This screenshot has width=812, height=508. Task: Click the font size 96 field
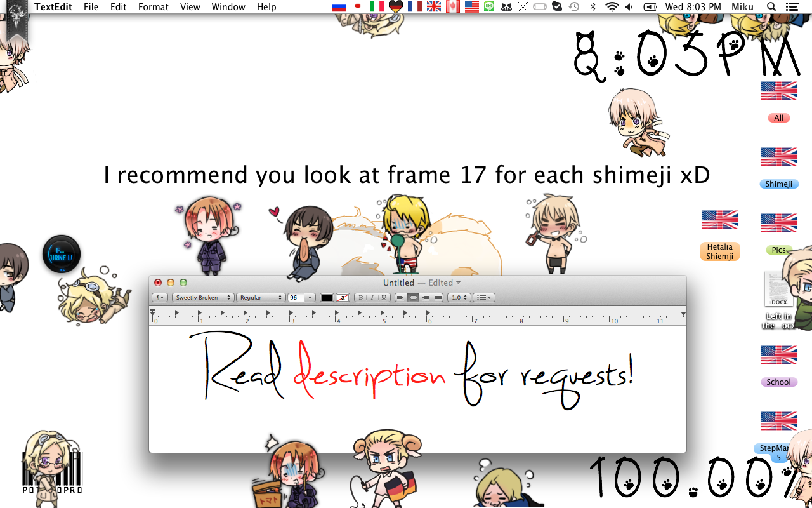coord(296,297)
